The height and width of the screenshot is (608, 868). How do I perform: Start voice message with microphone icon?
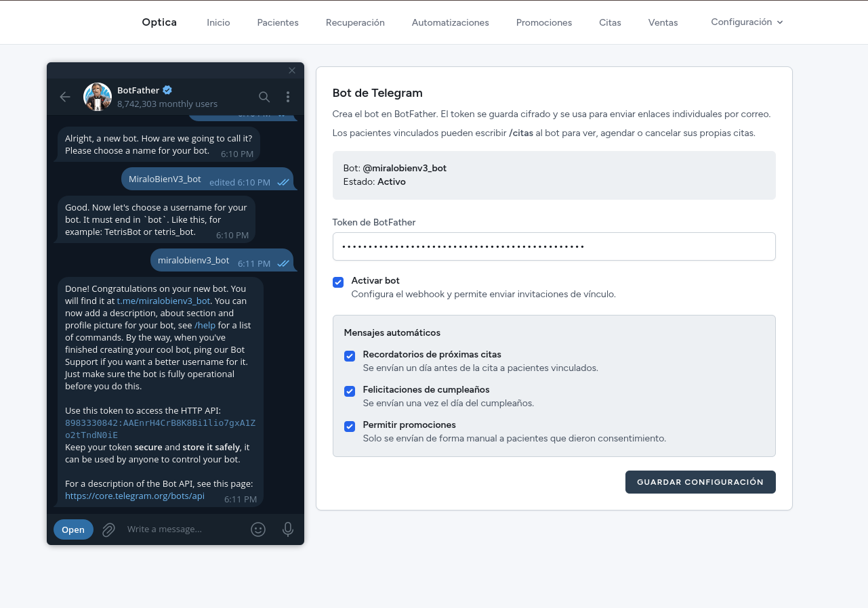pos(288,529)
